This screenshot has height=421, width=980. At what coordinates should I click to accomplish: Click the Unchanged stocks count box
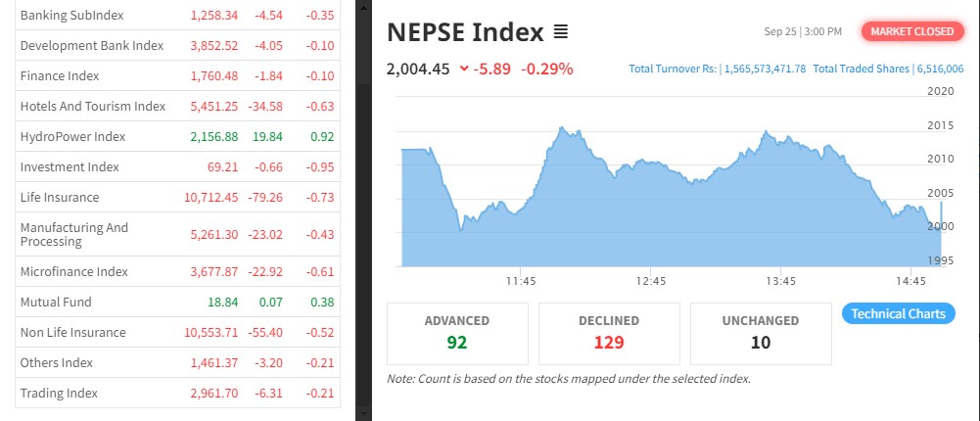coord(761,333)
